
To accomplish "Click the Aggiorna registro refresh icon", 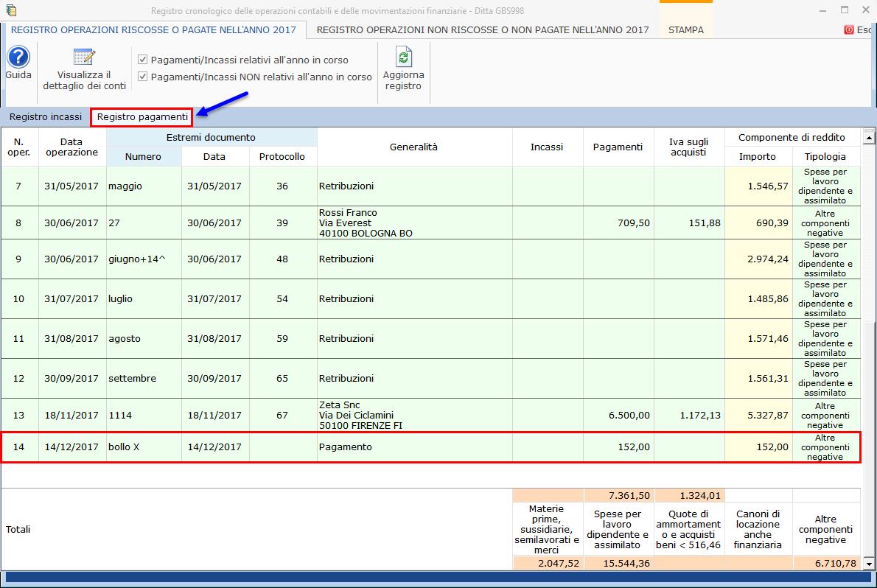I will point(403,57).
